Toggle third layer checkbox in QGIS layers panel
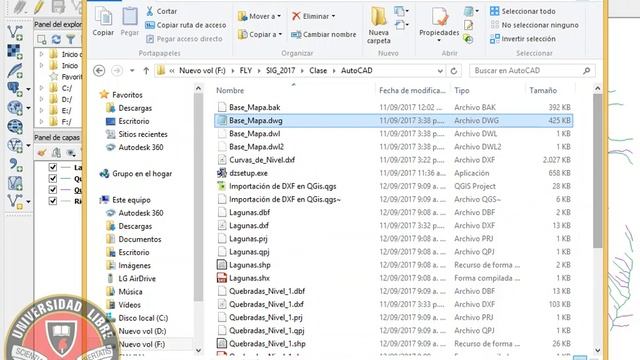The width and height of the screenshot is (640, 360). tap(53, 190)
